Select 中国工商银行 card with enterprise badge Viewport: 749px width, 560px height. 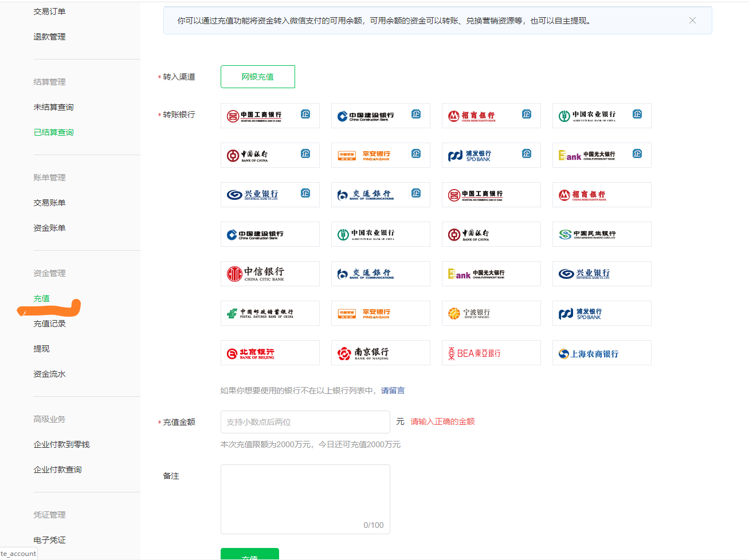pos(270,116)
